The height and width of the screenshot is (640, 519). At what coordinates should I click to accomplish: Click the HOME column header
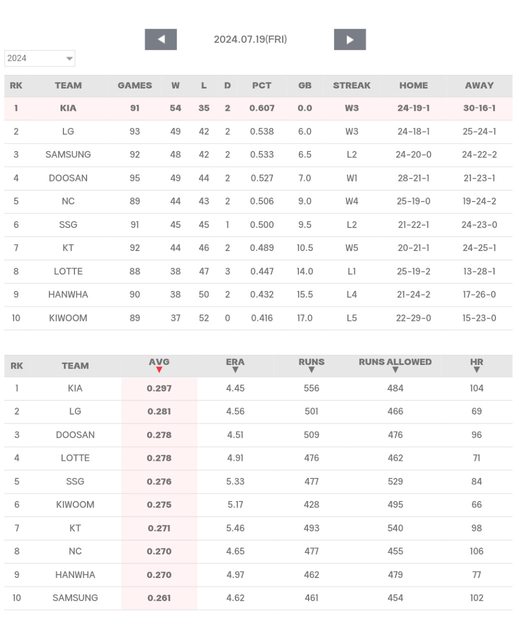[413, 85]
